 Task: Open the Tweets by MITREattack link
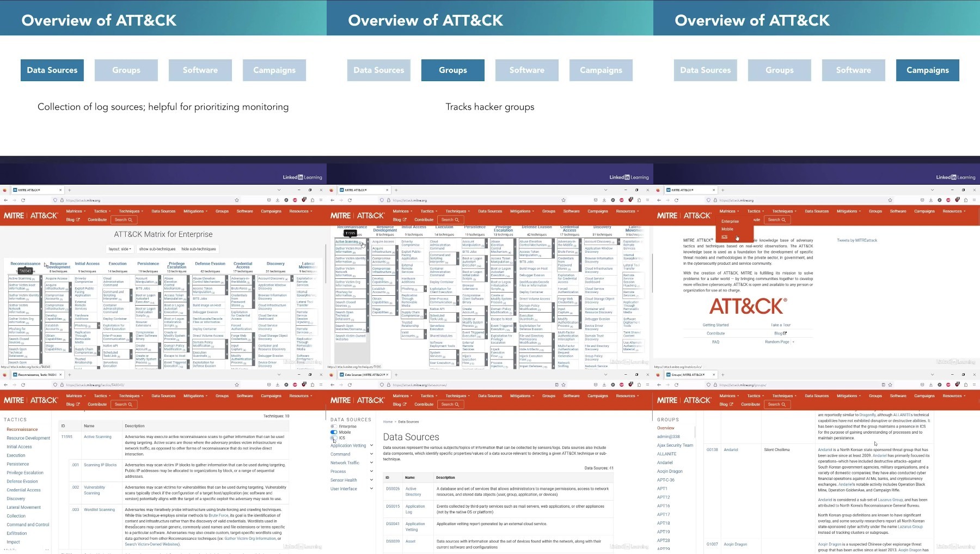[x=857, y=240]
